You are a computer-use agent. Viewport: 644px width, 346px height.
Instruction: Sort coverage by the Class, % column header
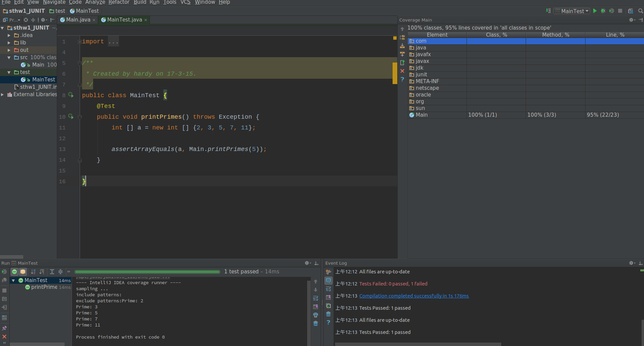coord(496,35)
